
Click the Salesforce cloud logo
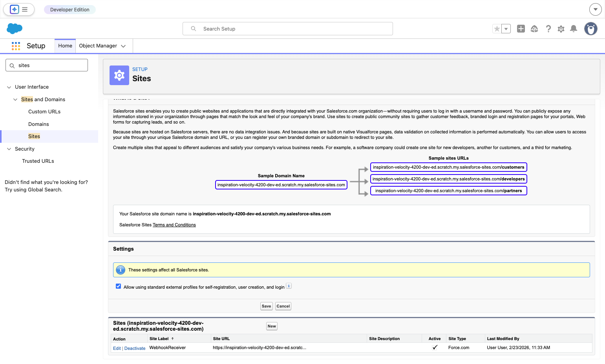point(15,28)
